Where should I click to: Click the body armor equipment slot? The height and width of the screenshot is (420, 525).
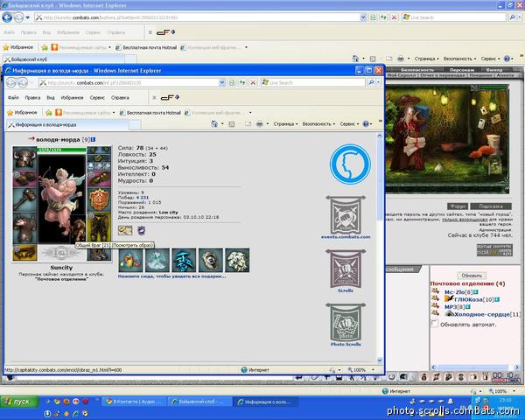[24, 228]
